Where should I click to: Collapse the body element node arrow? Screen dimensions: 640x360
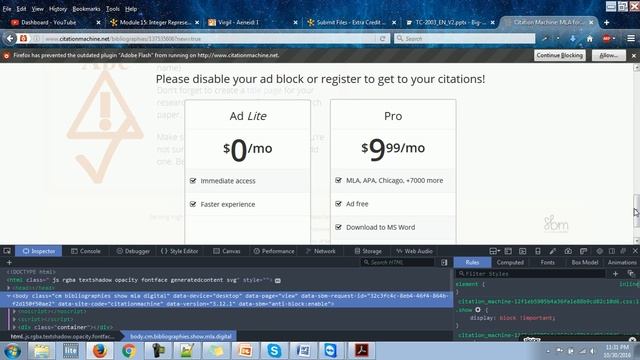click(9, 296)
